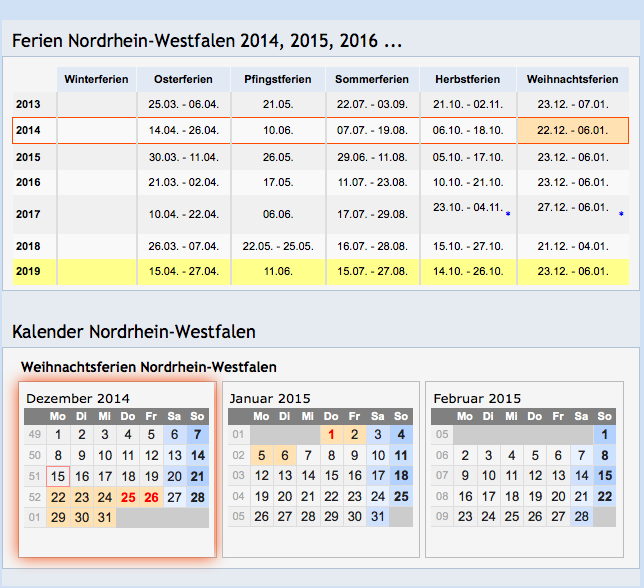The height and width of the screenshot is (588, 644).
Task: Select day 22 in Dezember 2014 calendar
Action: pyautogui.click(x=58, y=497)
